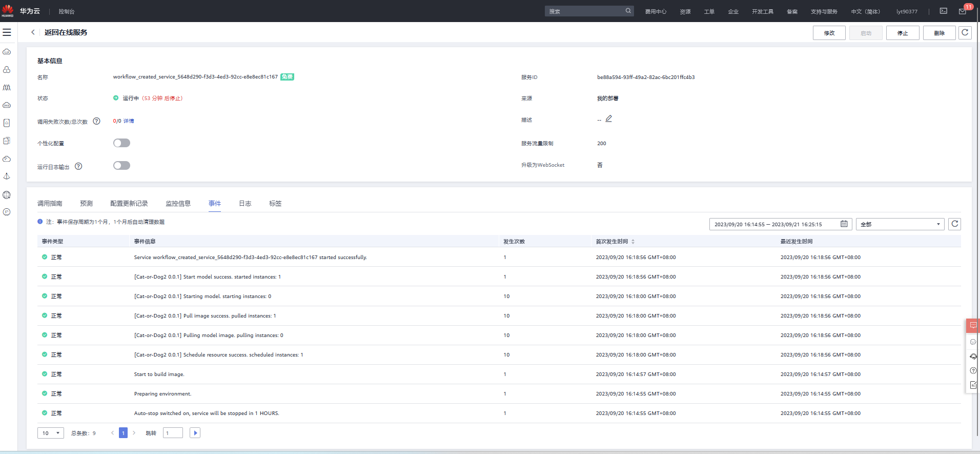
Task: Open the cloud shell terminal icon
Action: [943, 11]
